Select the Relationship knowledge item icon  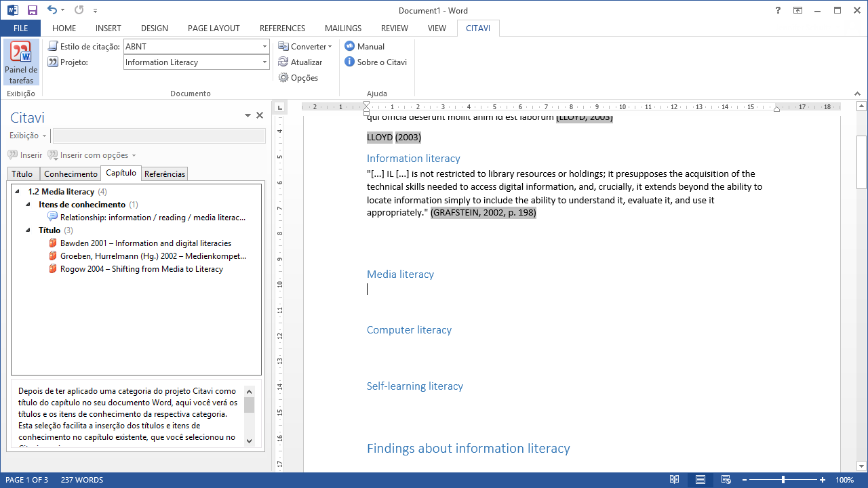pos(53,217)
